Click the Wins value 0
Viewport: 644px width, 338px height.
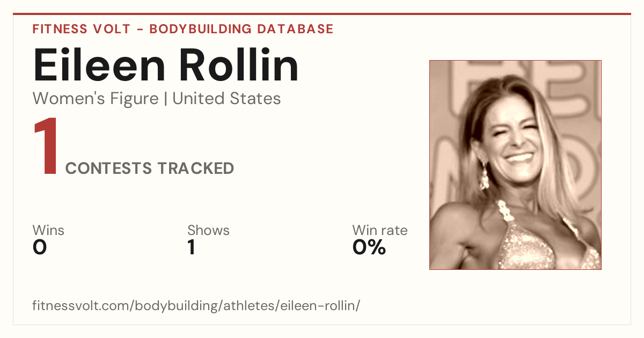point(40,247)
